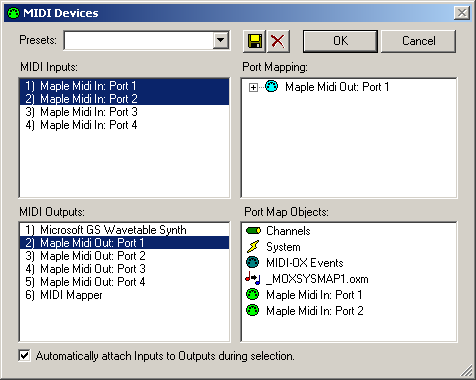The height and width of the screenshot is (380, 476).
Task: Confirm with the OK button
Action: pos(340,41)
